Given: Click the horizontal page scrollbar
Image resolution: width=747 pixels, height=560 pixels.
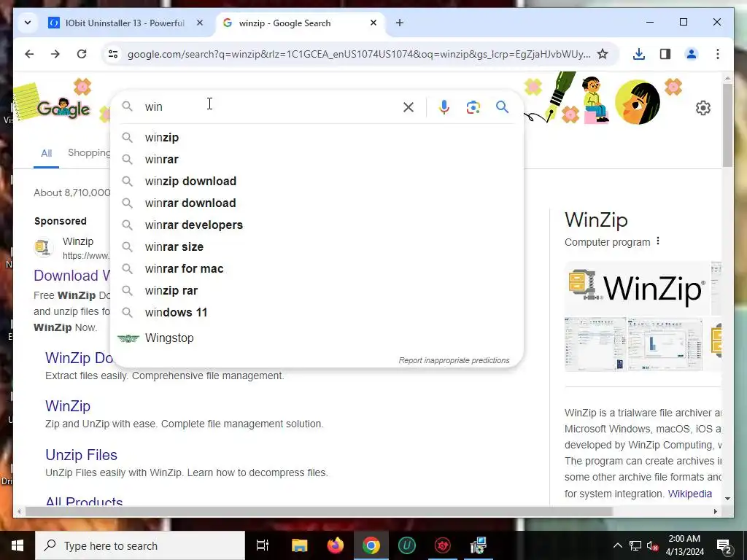Looking at the screenshot, I should tap(318, 511).
